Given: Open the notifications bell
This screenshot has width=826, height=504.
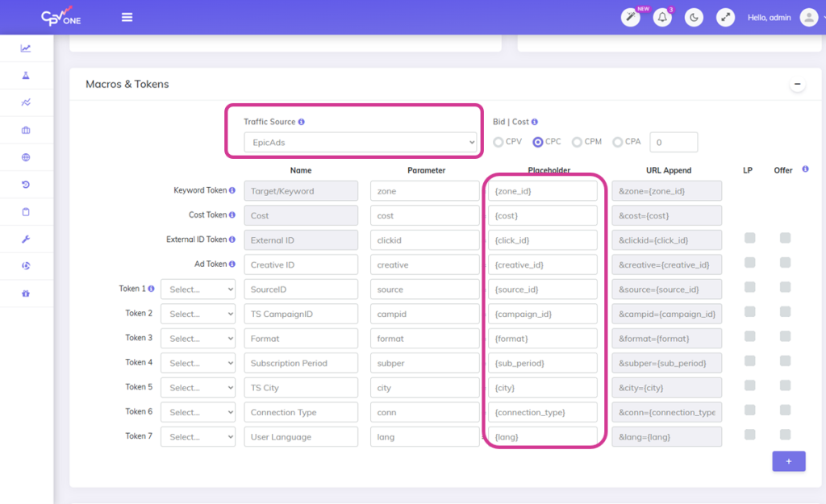Looking at the screenshot, I should (662, 18).
